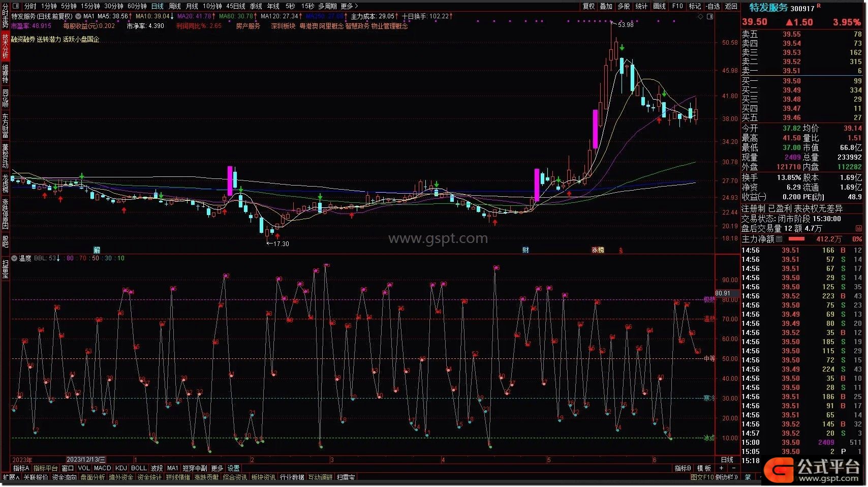Click the 2023/12/13 date marker on the timeline
This screenshot has width=868, height=487.
(x=86, y=460)
